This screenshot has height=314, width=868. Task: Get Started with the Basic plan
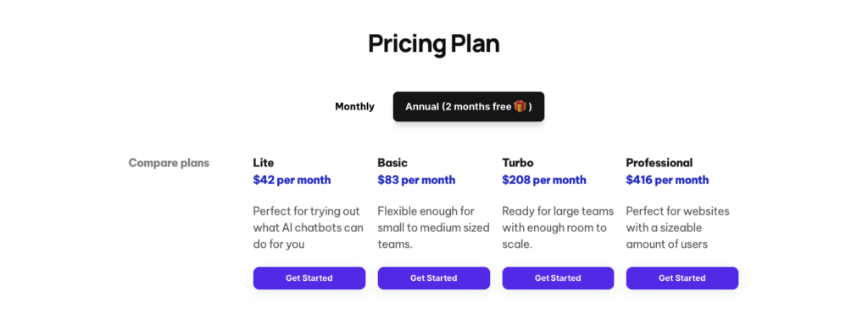pyautogui.click(x=433, y=278)
